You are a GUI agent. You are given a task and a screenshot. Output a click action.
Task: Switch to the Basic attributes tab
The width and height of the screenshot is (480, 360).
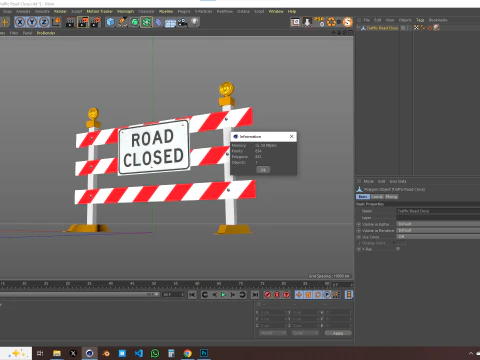pos(363,197)
